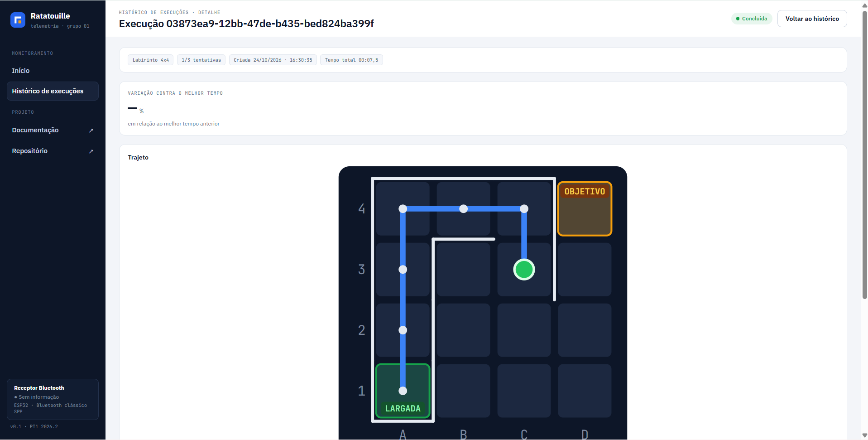868x440 pixels.
Task: Click the Concluída status badge
Action: coord(752,19)
